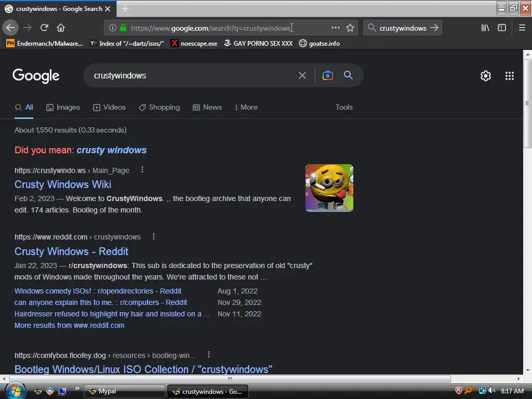Viewport: 532px width, 399px height.
Task: Click the red security alert tray icon
Action: [458, 391]
